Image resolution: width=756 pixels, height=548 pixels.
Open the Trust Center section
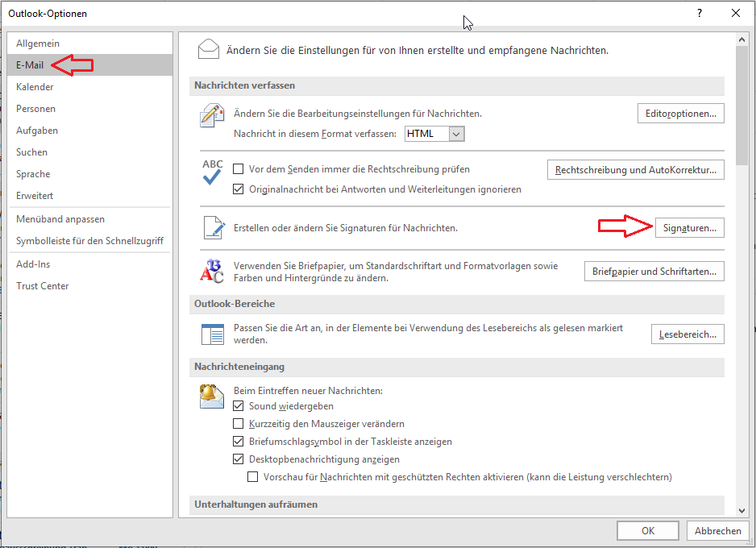[90, 286]
